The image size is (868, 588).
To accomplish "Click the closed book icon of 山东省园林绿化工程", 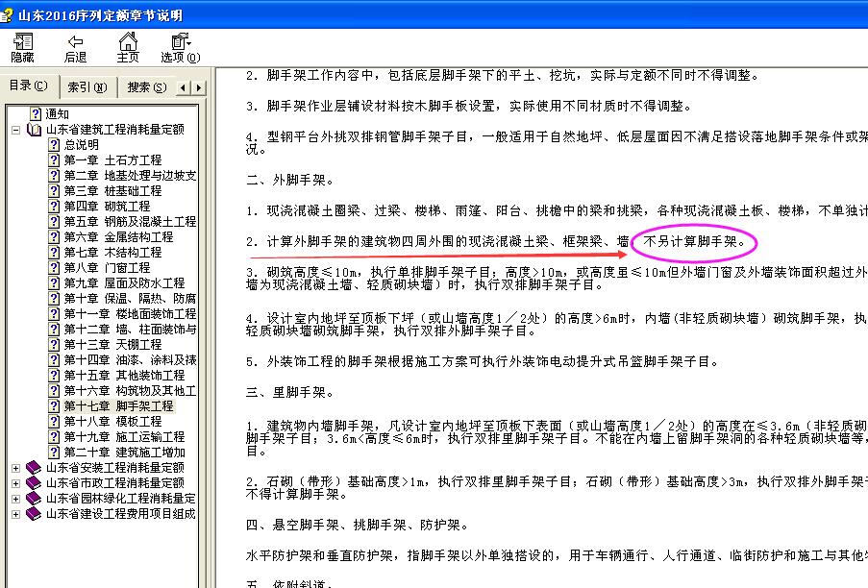I will [34, 499].
